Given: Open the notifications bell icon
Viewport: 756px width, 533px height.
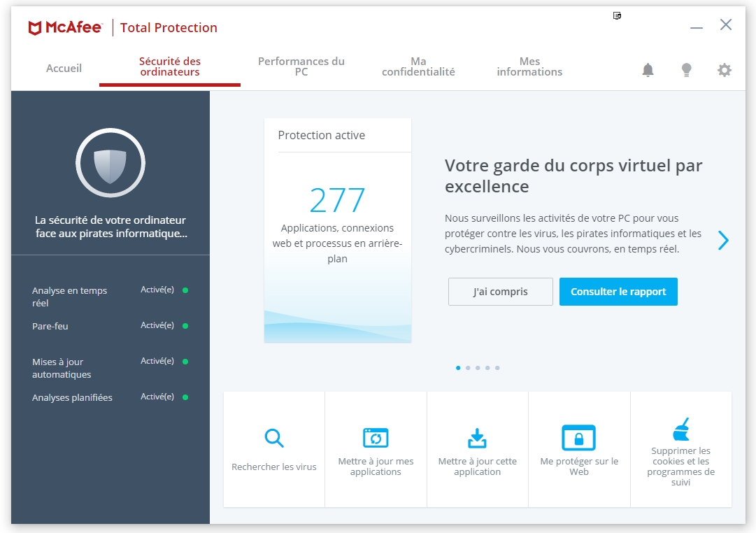Looking at the screenshot, I should click(648, 70).
